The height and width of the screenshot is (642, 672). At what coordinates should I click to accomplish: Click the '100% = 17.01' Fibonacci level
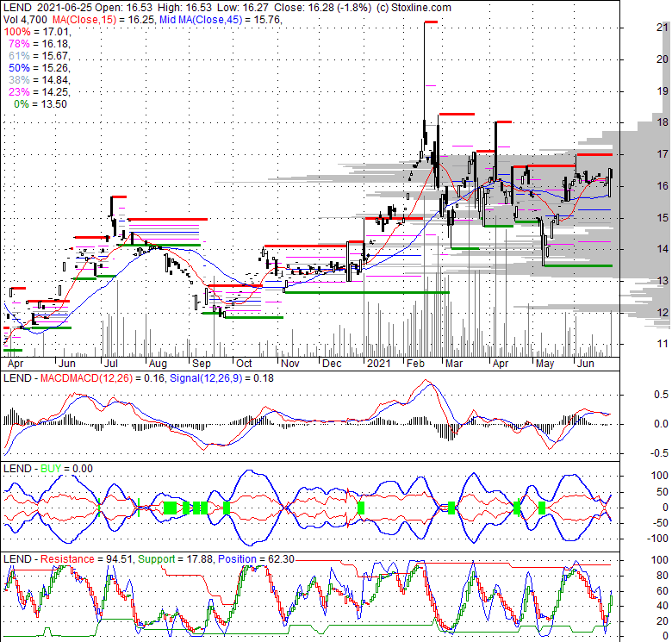coord(36,32)
